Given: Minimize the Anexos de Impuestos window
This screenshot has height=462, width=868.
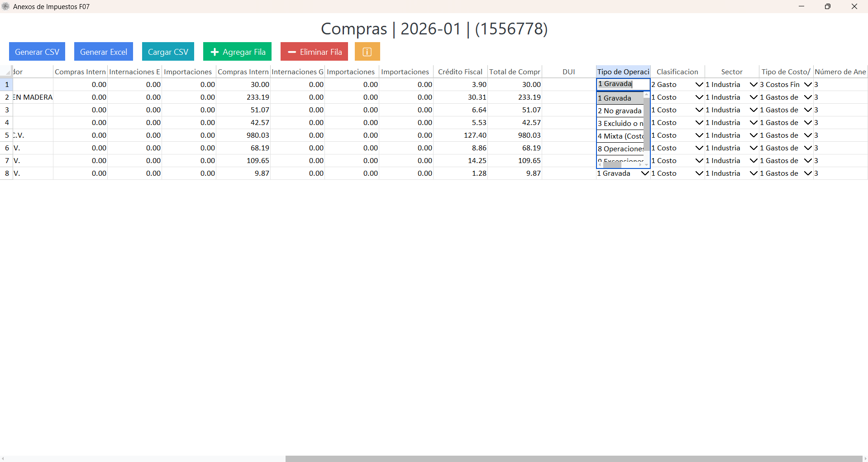Looking at the screenshot, I should 801,6.
